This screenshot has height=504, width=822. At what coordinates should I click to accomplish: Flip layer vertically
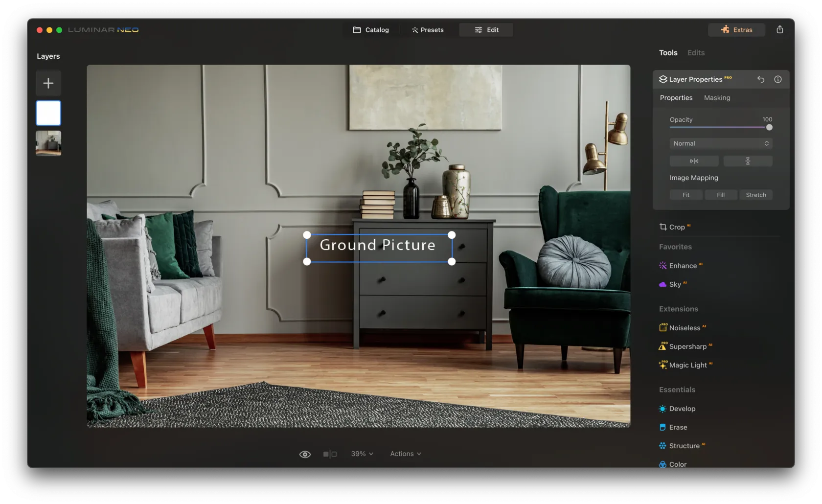tap(748, 161)
